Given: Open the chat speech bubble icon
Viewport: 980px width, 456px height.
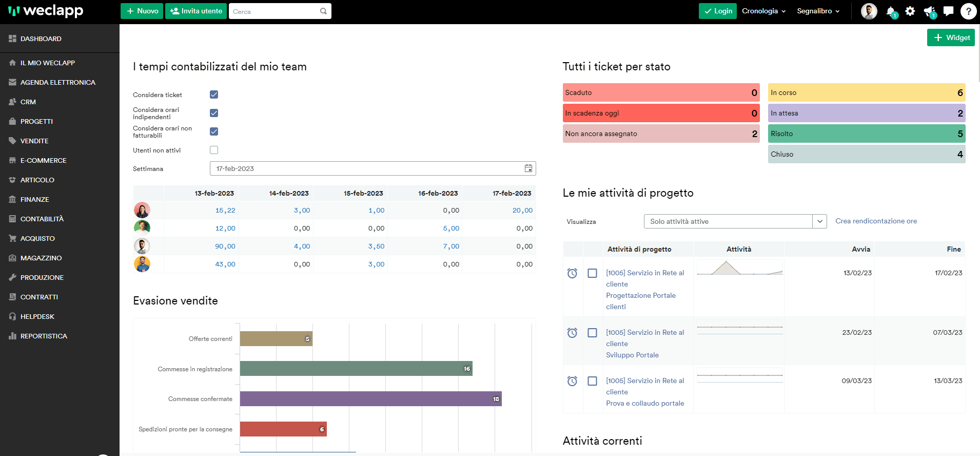Looking at the screenshot, I should [x=949, y=11].
